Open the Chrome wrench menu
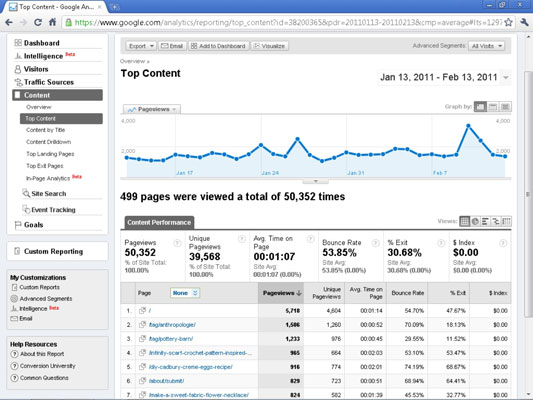 (525, 22)
